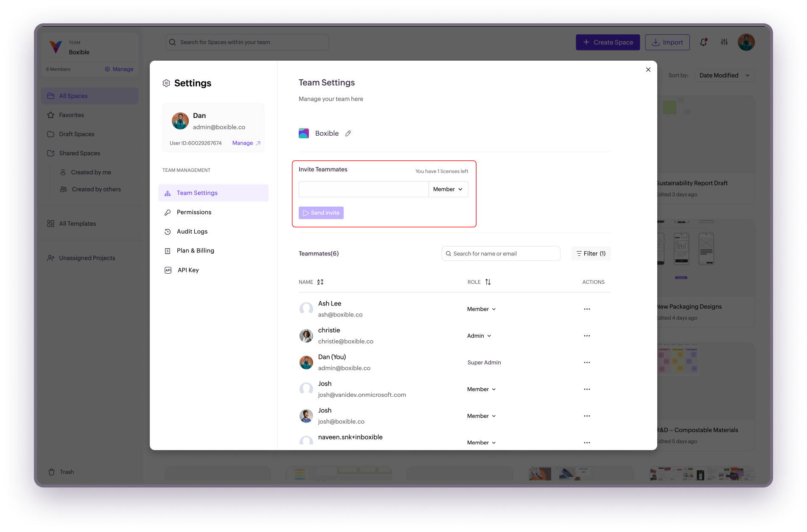The height and width of the screenshot is (532, 807).
Task: Click Dan's avatar in the Settings profile card
Action: [180, 121]
